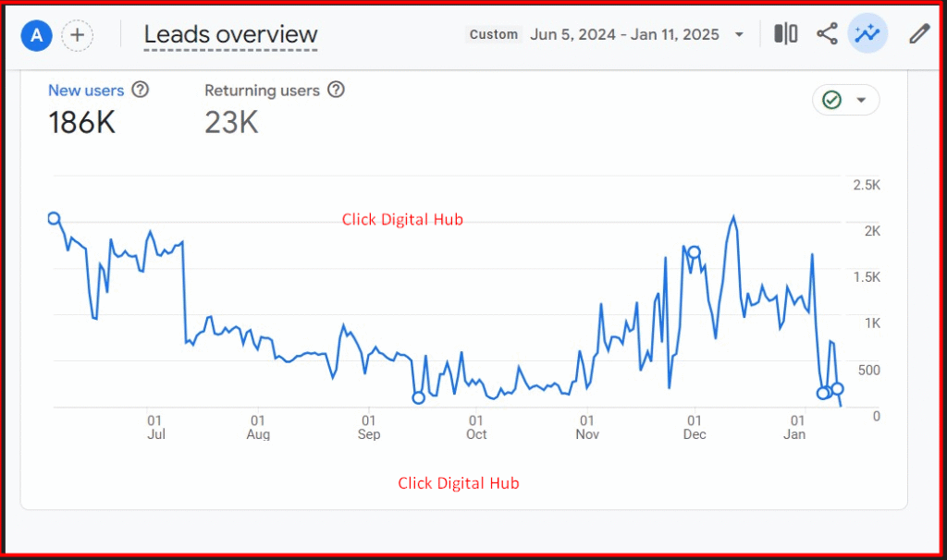
Task: Click the anomaly marker at 01 Dec
Action: 694,252
